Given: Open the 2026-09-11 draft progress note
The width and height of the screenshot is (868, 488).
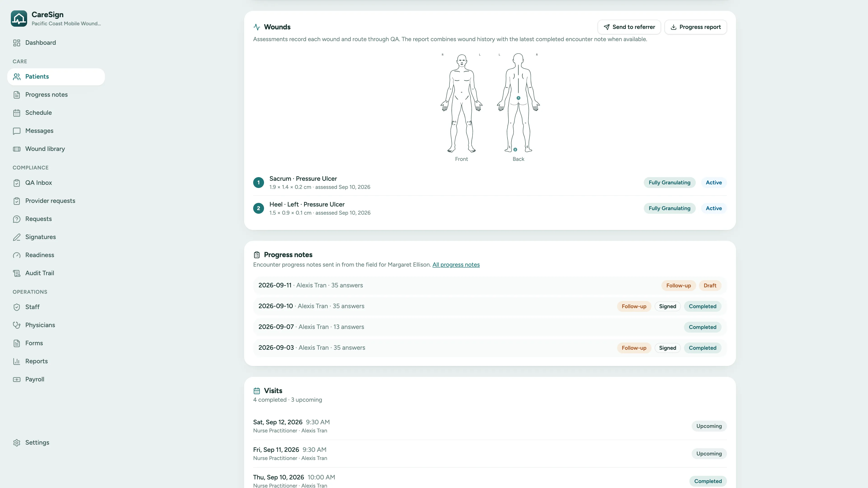Looking at the screenshot, I should point(490,286).
